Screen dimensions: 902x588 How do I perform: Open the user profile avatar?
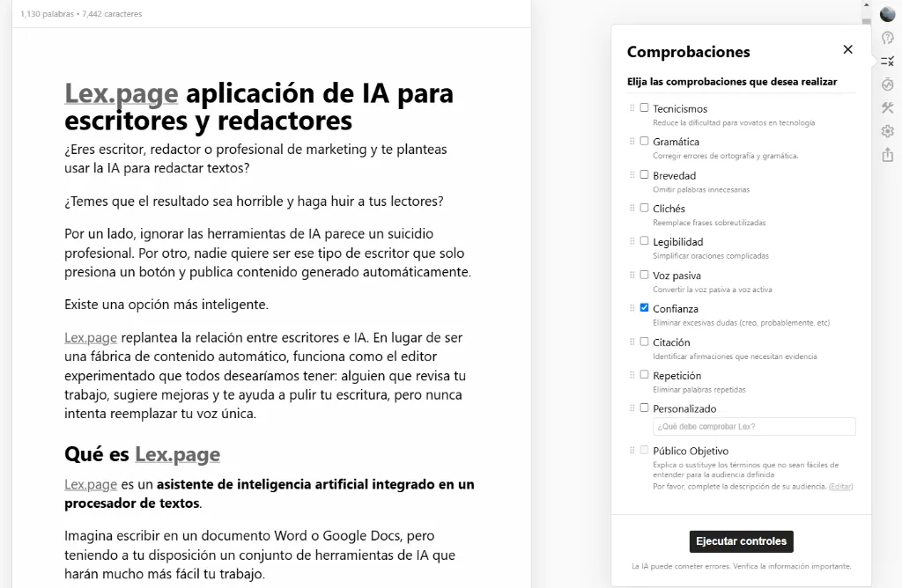pyautogui.click(x=888, y=14)
